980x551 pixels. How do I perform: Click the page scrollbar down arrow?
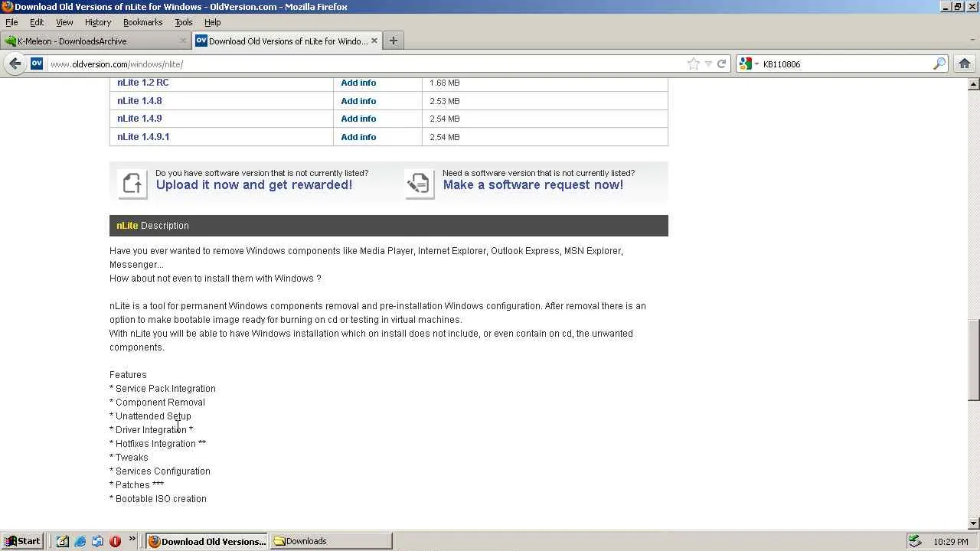point(974,523)
